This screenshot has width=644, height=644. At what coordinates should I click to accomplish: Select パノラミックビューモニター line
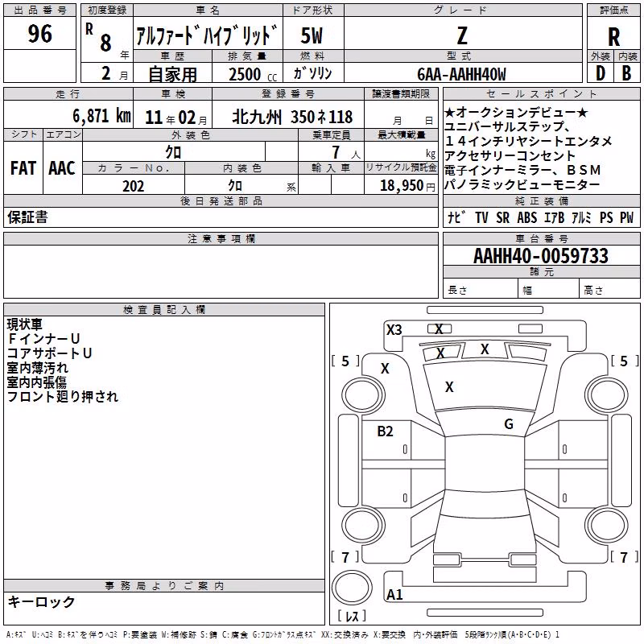pyautogui.click(x=522, y=185)
